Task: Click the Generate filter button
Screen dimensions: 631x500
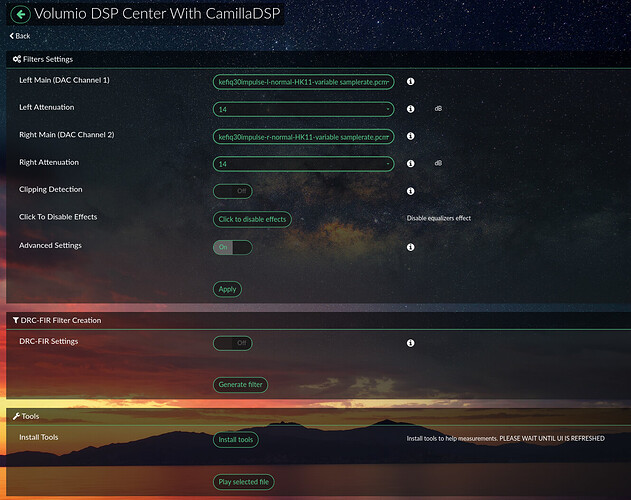Action: [240, 384]
